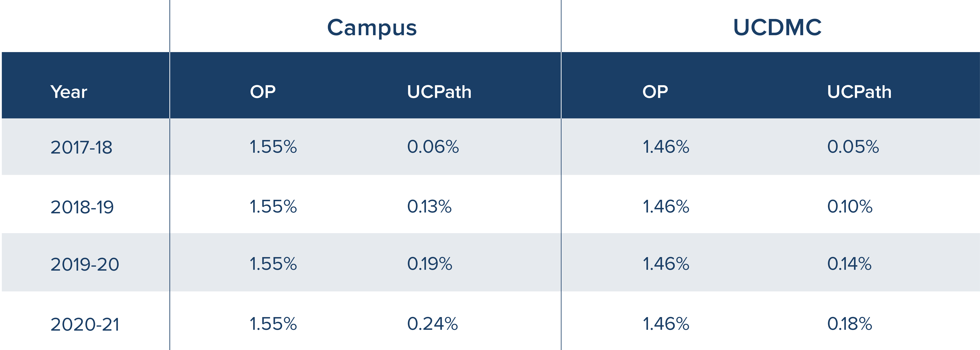The width and height of the screenshot is (980, 350).
Task: Click the 0.05% UCDMC UCPath value
Action: click(x=853, y=147)
